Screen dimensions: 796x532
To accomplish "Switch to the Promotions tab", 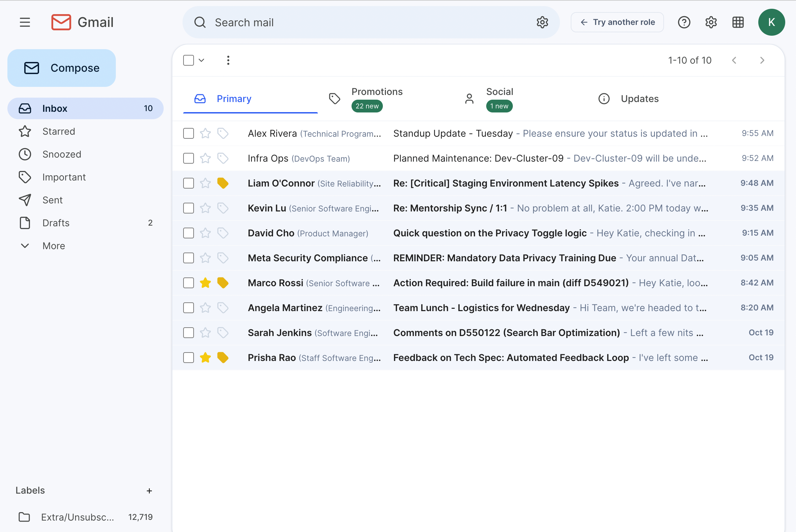I will [x=377, y=98].
